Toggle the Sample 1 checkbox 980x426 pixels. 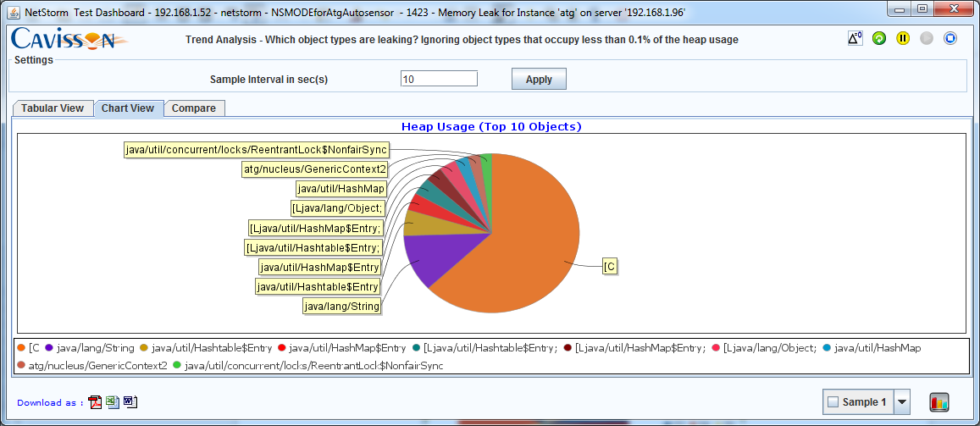[x=833, y=402]
